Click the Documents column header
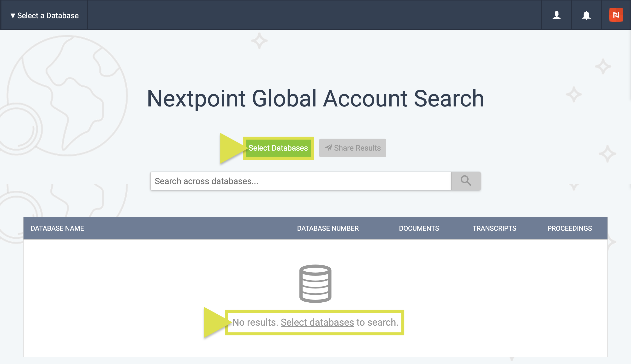631x364 pixels. point(419,228)
